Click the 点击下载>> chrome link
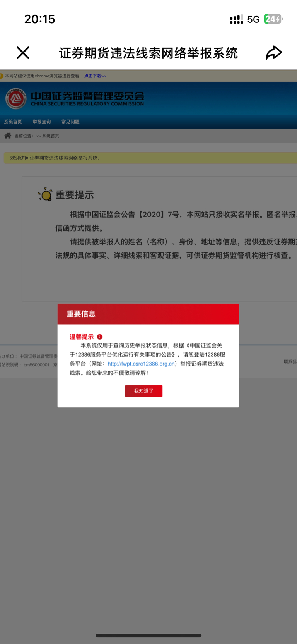 point(95,76)
